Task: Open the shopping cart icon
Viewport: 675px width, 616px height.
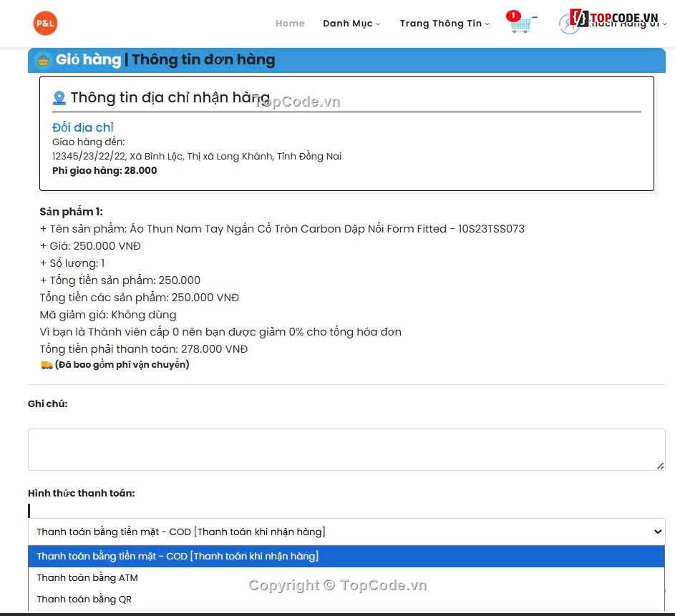Action: tap(522, 26)
